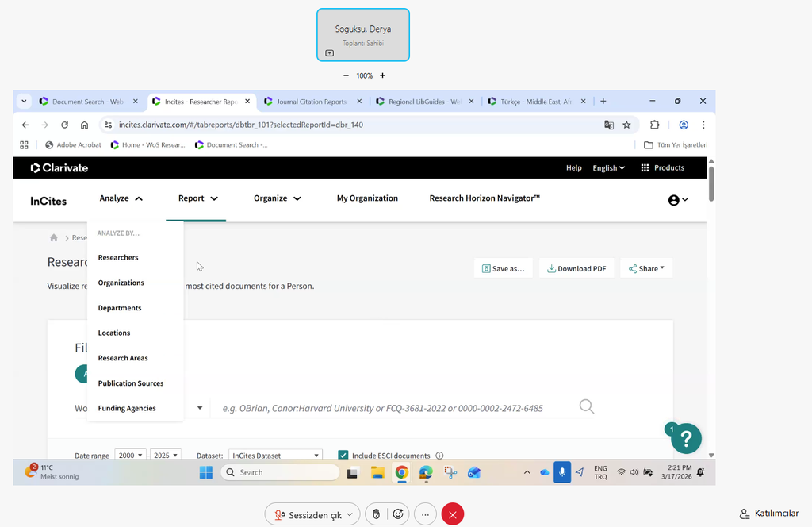Switch to the Journal Citation Reports tab

pos(311,102)
